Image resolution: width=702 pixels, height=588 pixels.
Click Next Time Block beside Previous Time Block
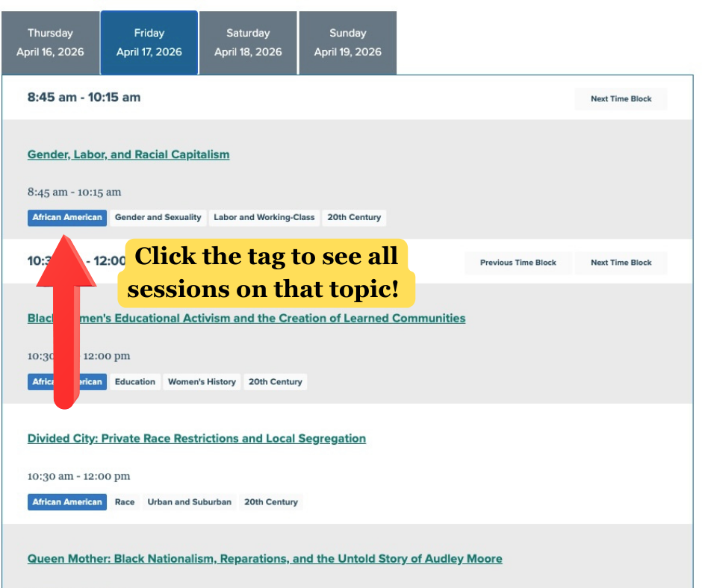tap(621, 263)
